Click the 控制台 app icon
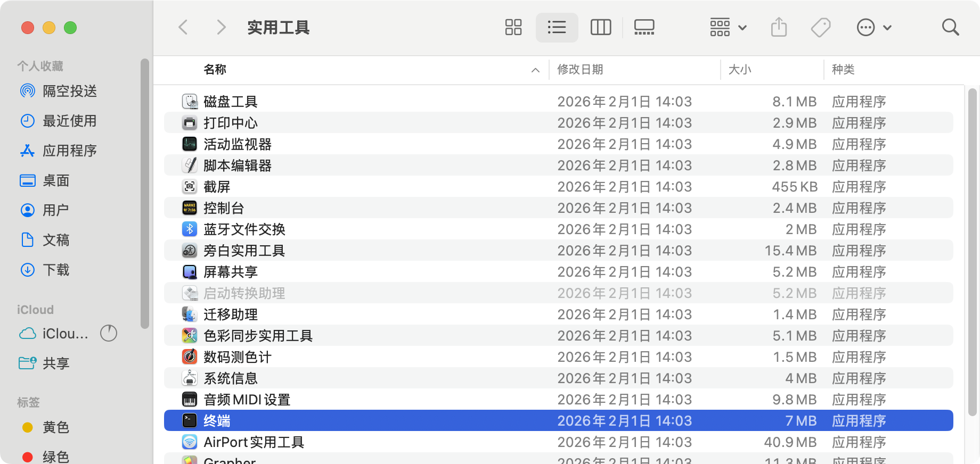980x464 pixels. (x=190, y=208)
